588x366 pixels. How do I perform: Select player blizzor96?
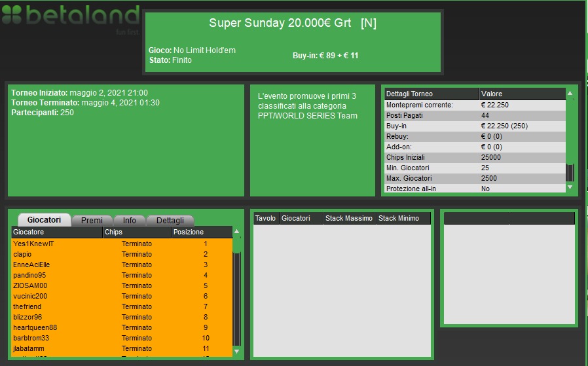click(122, 318)
